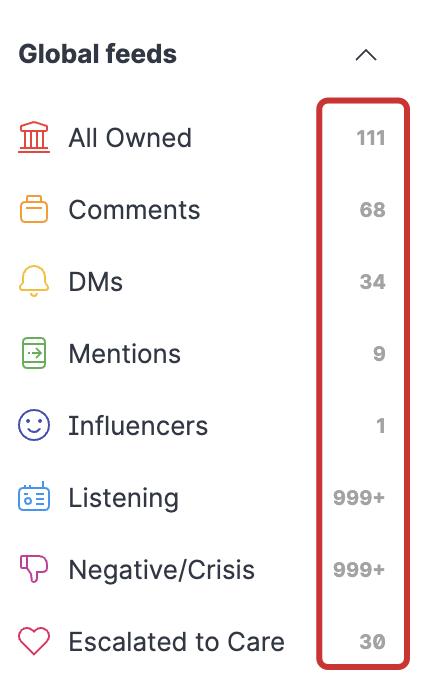Click the green Mentions phone icon

pos(34,353)
